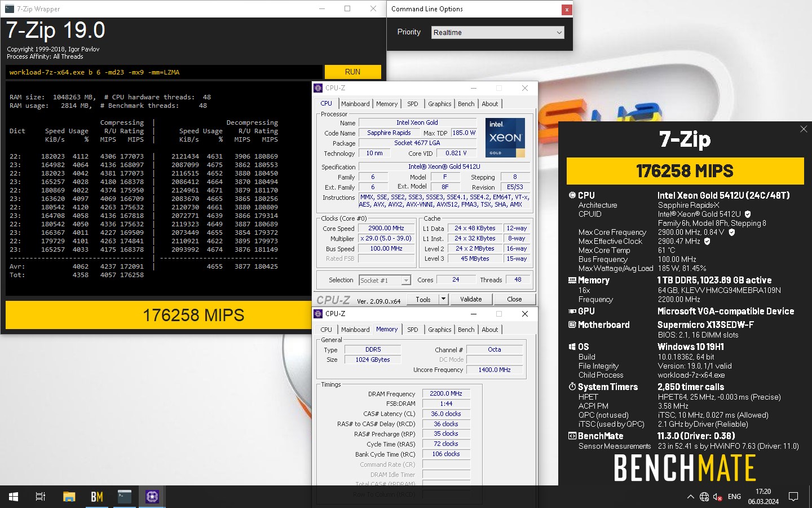This screenshot has height=508, width=812.
Task: Select About tab in lower CPU-Z window
Action: (489, 330)
